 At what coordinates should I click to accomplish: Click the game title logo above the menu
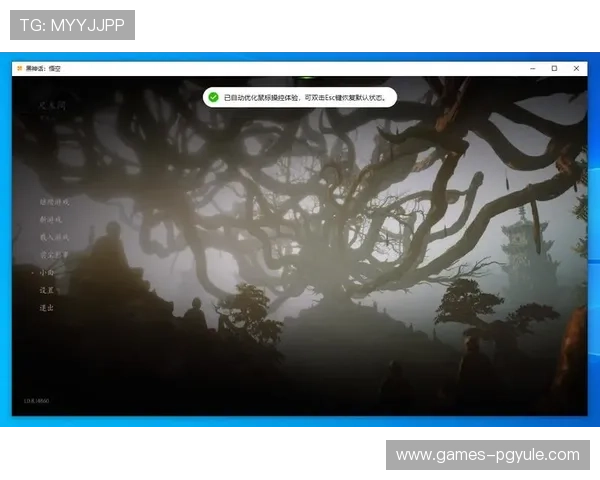[48, 104]
